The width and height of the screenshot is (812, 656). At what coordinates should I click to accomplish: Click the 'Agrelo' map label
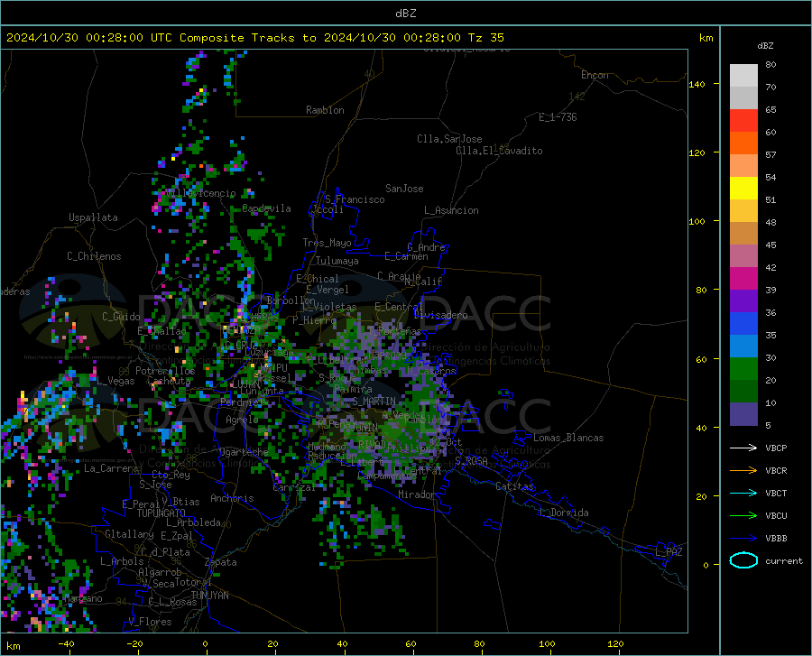(x=242, y=420)
